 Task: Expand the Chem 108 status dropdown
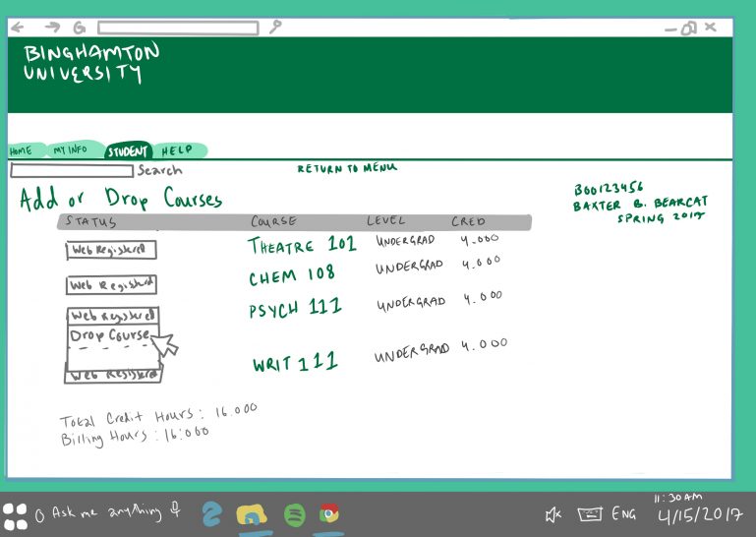click(x=111, y=285)
